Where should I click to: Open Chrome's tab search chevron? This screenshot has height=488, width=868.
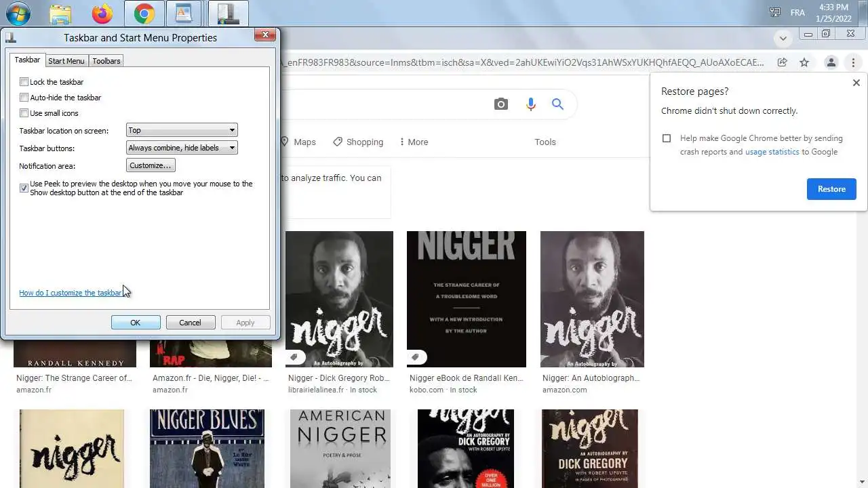pyautogui.click(x=783, y=38)
